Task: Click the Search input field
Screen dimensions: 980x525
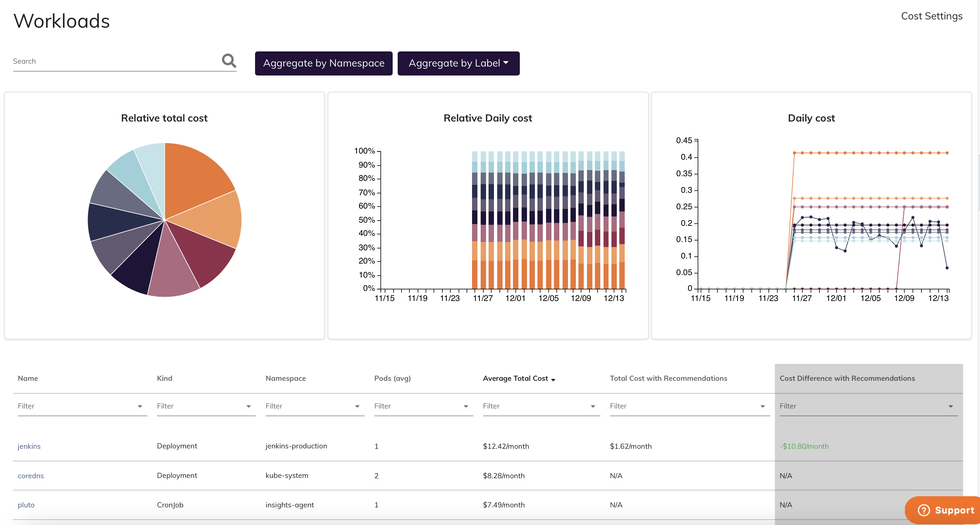Action: coord(114,61)
